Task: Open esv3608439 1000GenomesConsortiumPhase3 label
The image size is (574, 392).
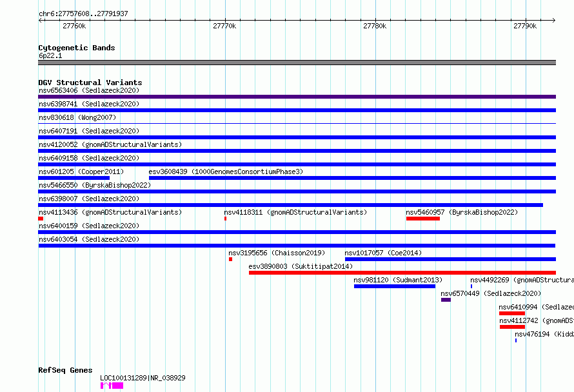Action: (226, 171)
